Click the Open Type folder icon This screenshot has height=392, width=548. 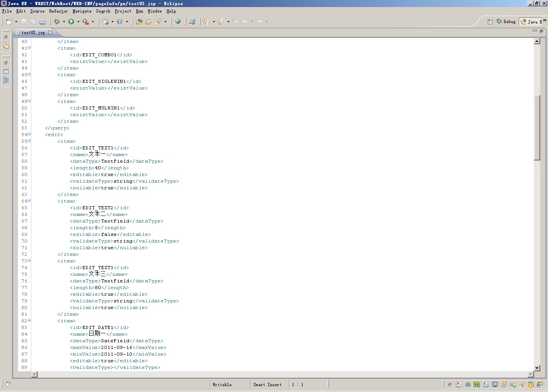click(x=139, y=22)
